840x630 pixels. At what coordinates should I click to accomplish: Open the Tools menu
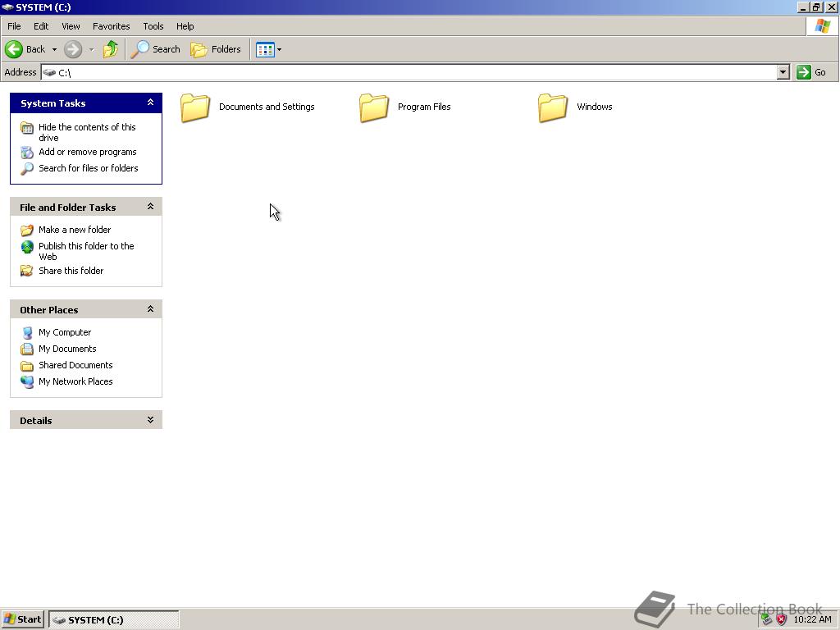[x=153, y=26]
